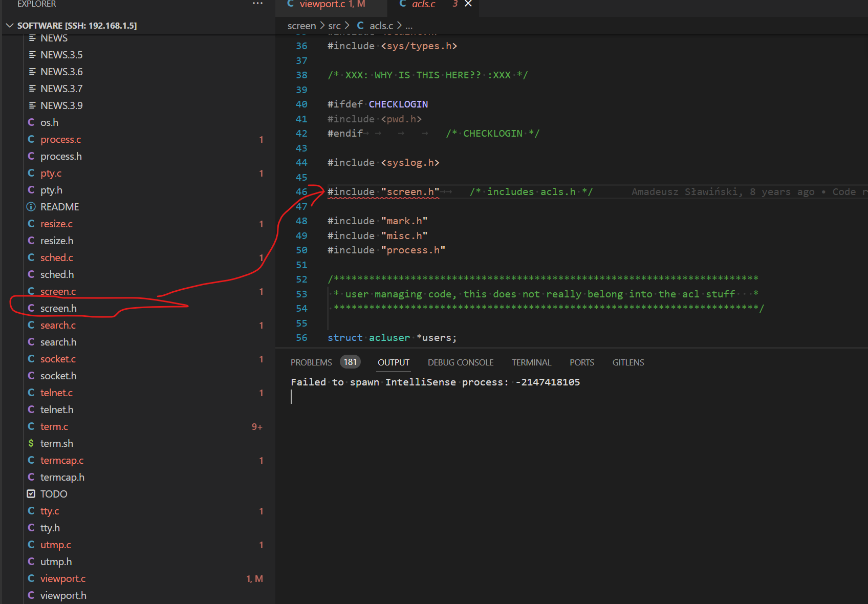Click the shell script icon beside term.sh

[31, 443]
